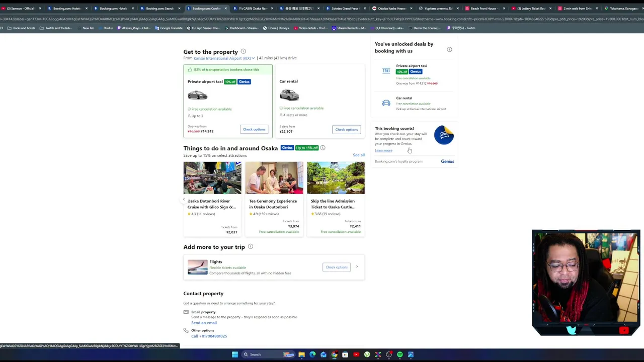Image resolution: width=644 pixels, height=362 pixels.
Task: Open Osaka Dotonbori River Cruise title link
Action: tap(211, 204)
